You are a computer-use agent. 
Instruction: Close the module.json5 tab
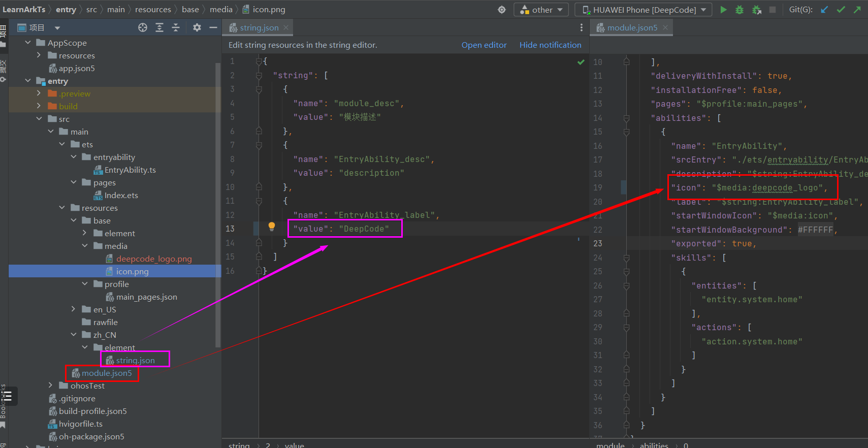pos(665,27)
